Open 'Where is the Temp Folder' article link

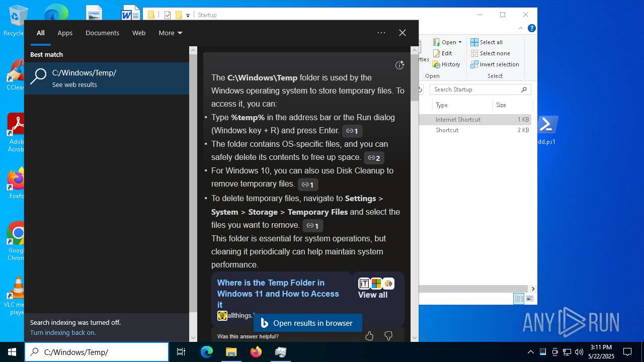click(278, 294)
